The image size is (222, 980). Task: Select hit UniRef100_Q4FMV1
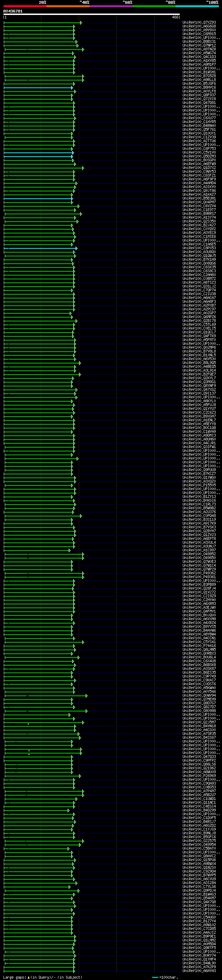coord(199,612)
